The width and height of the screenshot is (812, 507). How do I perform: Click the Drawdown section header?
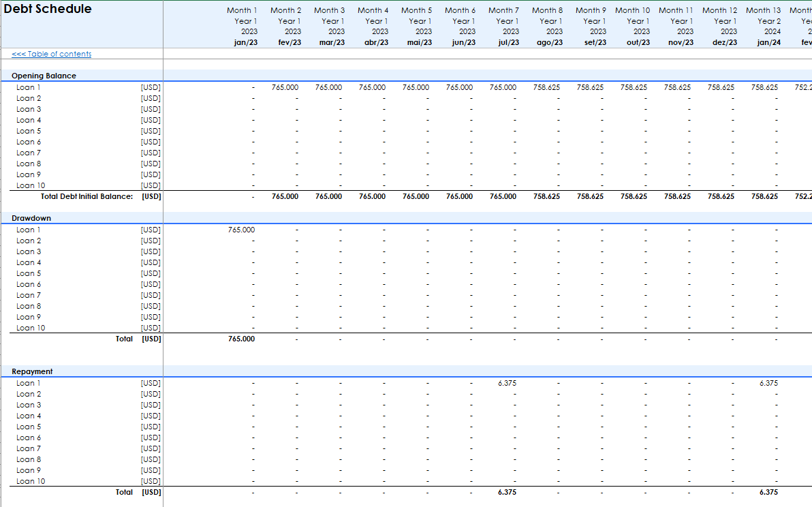coord(31,218)
